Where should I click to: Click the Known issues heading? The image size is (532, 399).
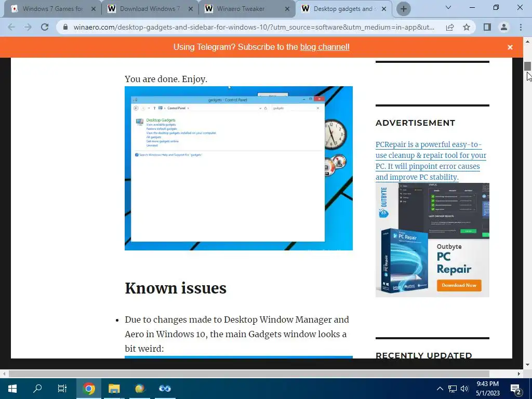click(176, 288)
